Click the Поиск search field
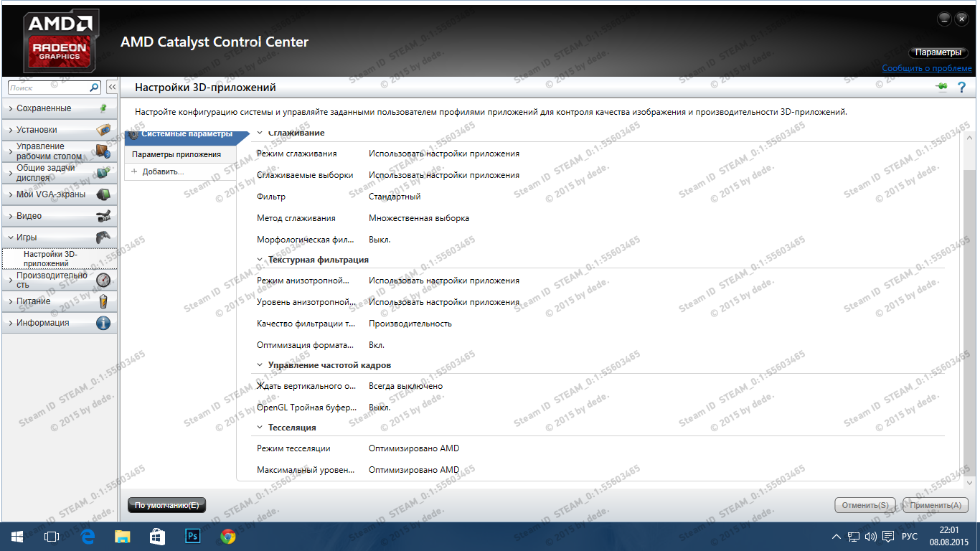The width and height of the screenshot is (980, 551). coord(49,88)
